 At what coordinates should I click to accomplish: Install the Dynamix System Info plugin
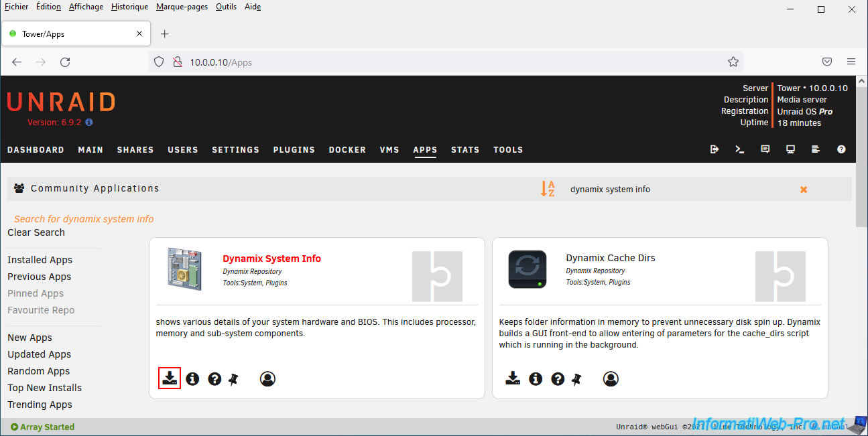(x=170, y=378)
